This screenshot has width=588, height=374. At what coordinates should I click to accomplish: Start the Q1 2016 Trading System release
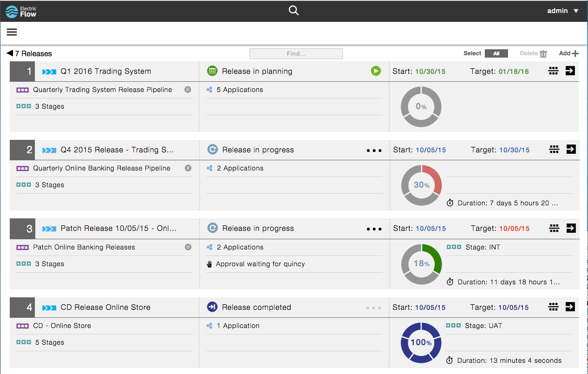376,71
